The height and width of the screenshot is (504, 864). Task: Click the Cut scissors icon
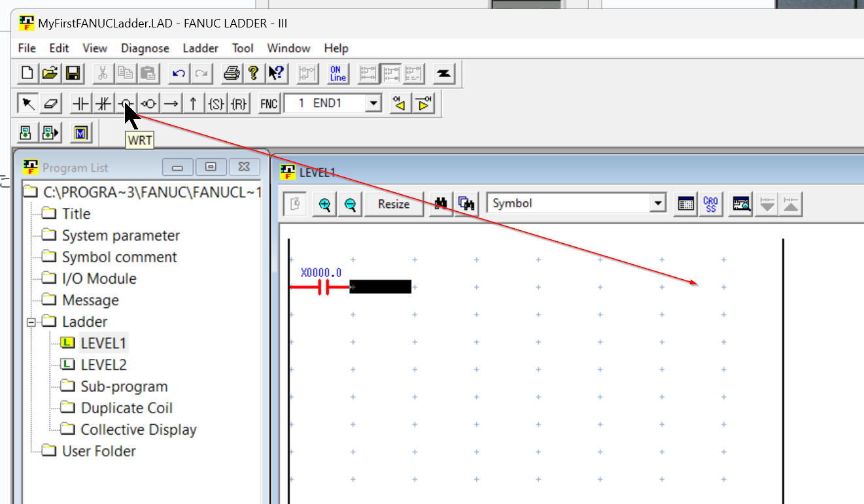point(102,73)
